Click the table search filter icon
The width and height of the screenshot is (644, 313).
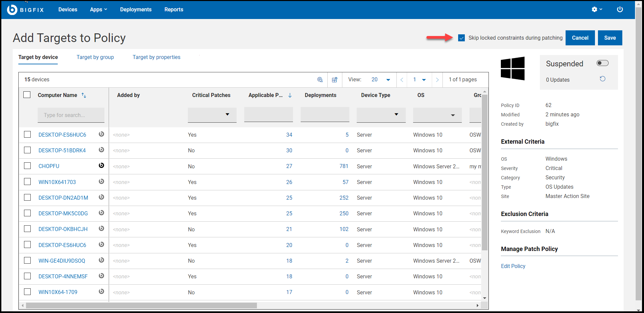(x=320, y=80)
